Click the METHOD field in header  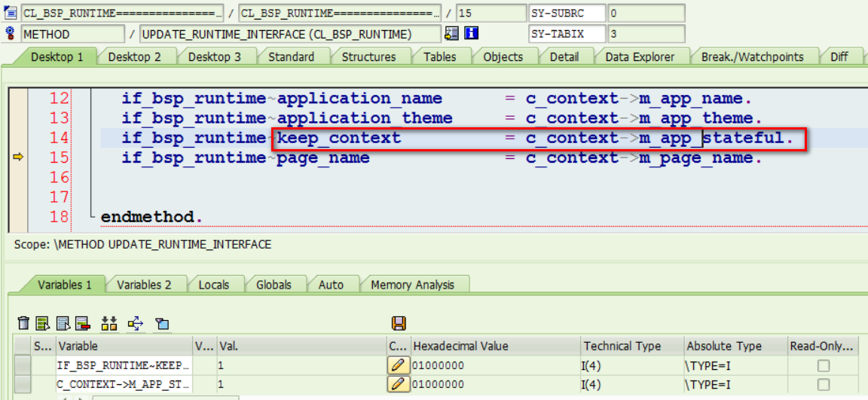(72, 34)
